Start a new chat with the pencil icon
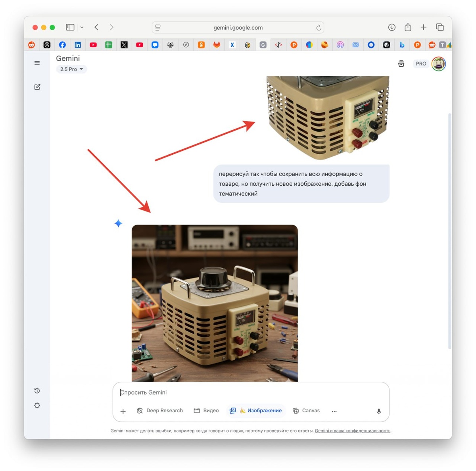Viewport: 476px width, 471px height. pyautogui.click(x=37, y=87)
